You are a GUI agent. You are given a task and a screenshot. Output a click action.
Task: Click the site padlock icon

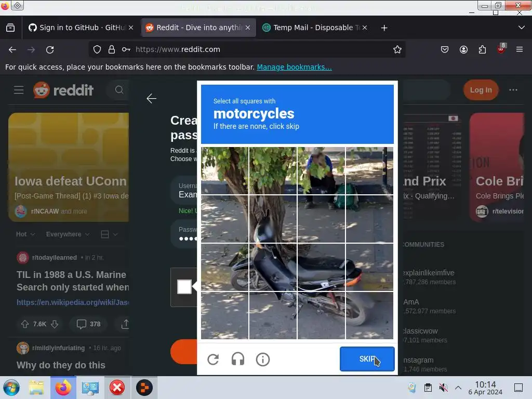pos(112,49)
